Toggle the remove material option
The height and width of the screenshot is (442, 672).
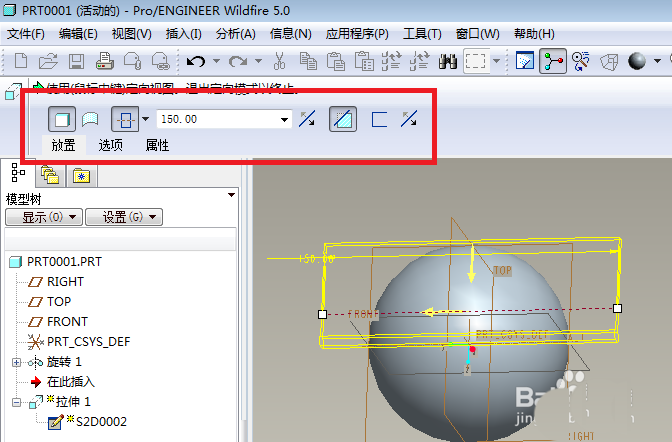[343, 119]
